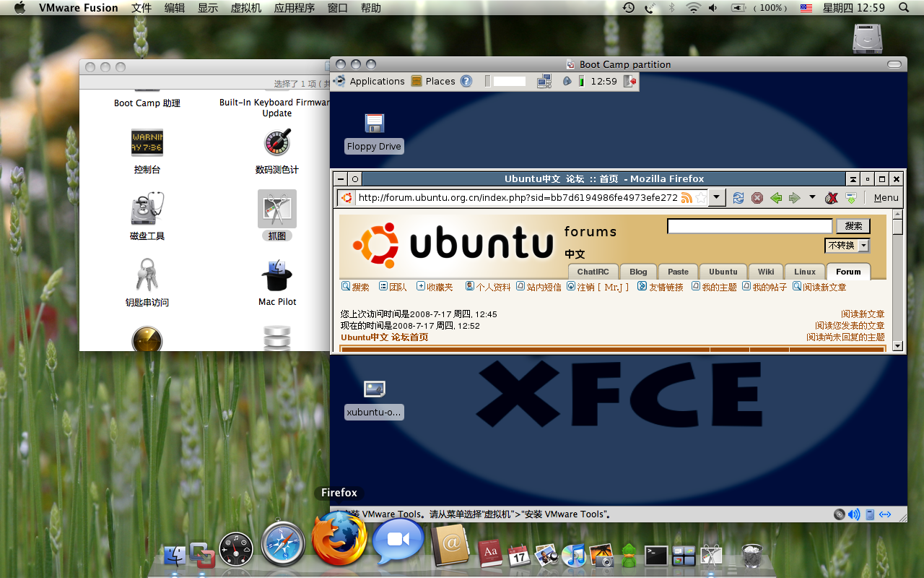Viewport: 924px width, 578px height.
Task: Open 显示 menu in menu bar
Action: [208, 8]
